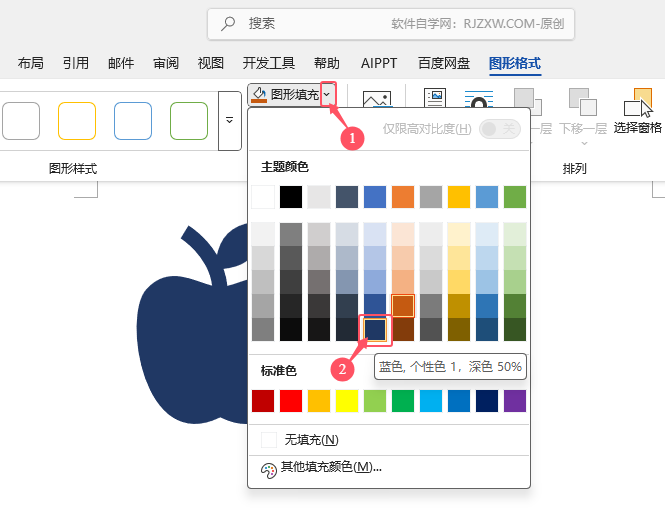This screenshot has height=532, width=665.
Task: Open 其他填充颜色 more fill colors
Action: point(389,468)
